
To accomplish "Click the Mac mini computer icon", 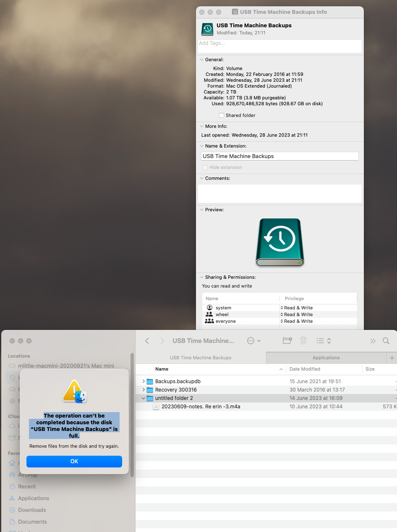I will click(12, 366).
